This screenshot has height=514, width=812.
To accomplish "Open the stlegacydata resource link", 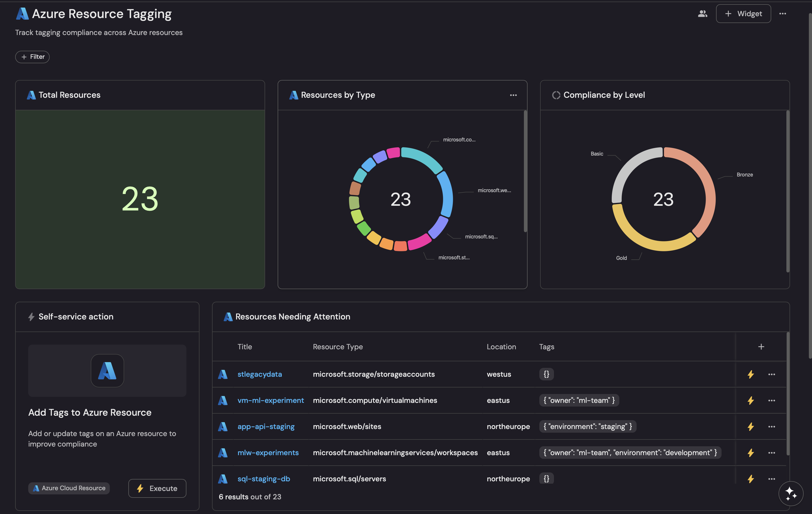I will [x=259, y=374].
